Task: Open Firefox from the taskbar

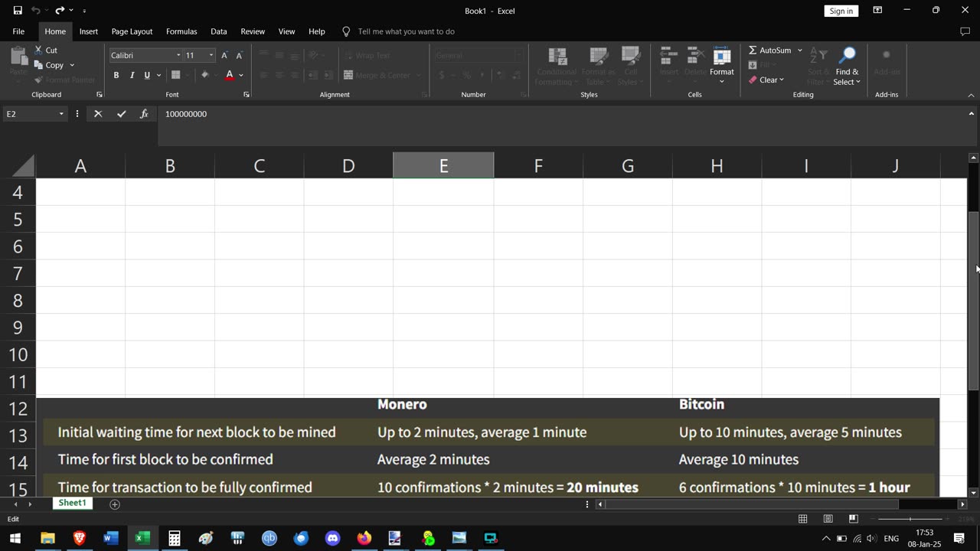Action: point(364,538)
